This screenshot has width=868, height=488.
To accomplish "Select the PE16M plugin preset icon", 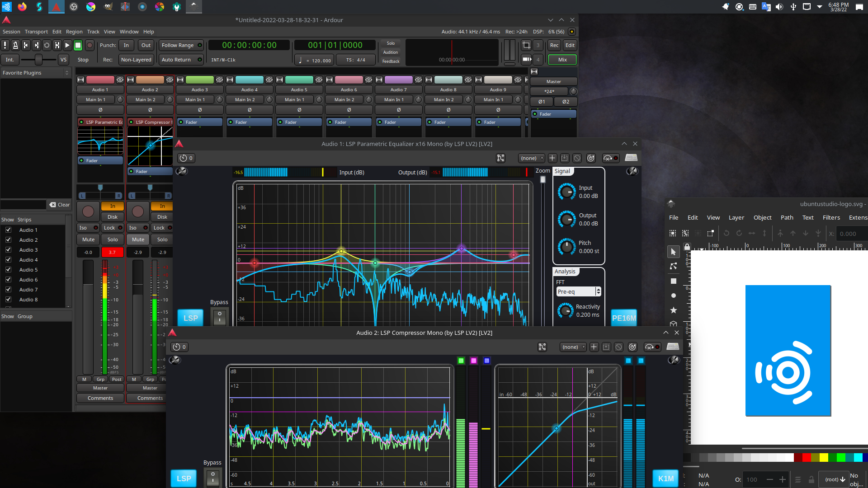I will pyautogui.click(x=623, y=318).
